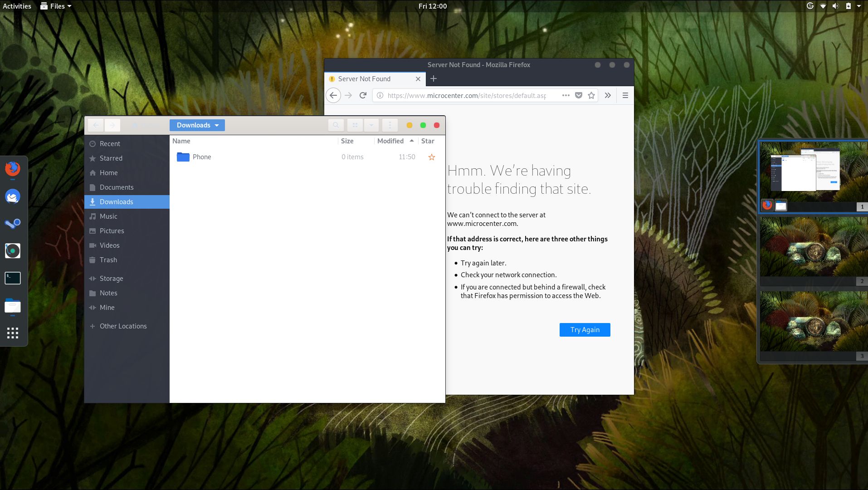Open the Files search icon
The image size is (868, 490).
pos(336,125)
